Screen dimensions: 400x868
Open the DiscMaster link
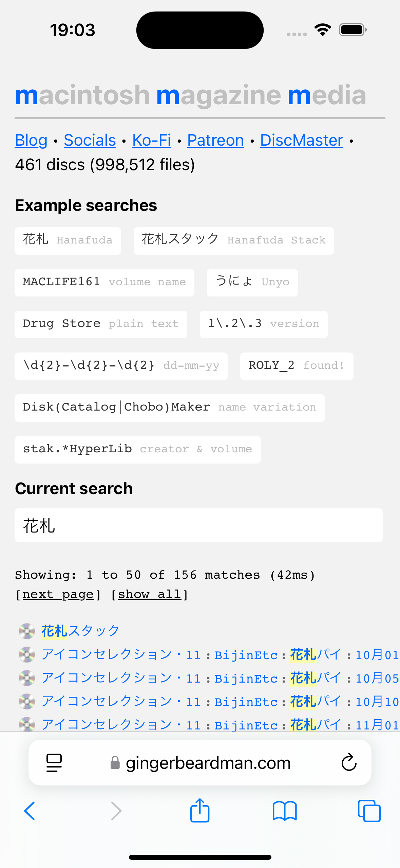coord(302,140)
